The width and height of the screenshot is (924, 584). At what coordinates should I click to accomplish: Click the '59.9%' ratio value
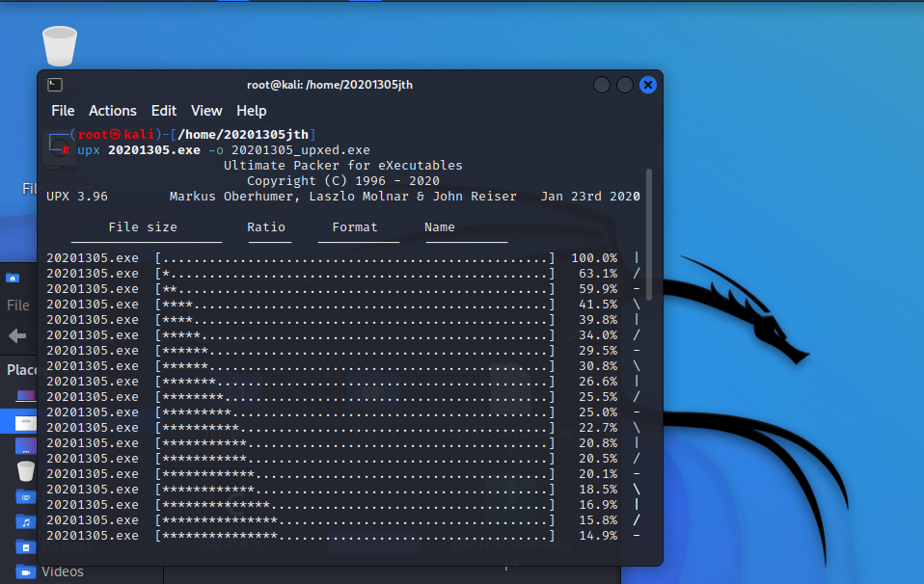[x=598, y=288]
